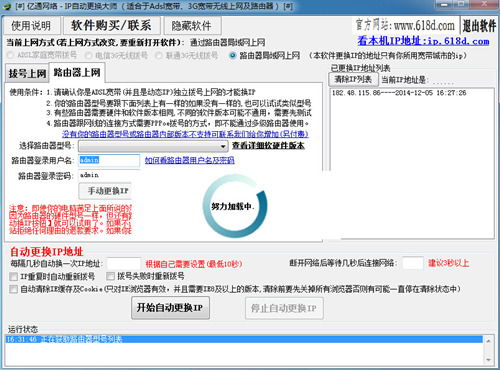
Task: Click the app icon in the title bar
Action: pyautogui.click(x=6, y=6)
